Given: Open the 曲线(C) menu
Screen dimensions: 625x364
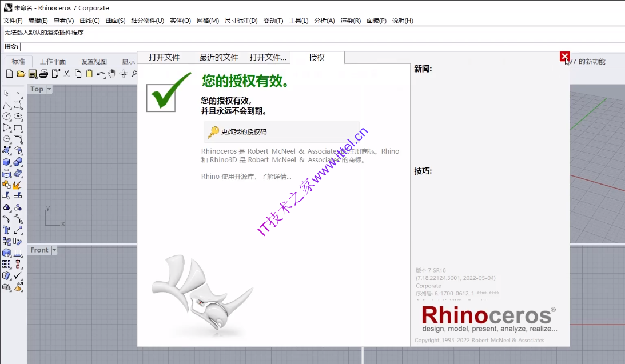Looking at the screenshot, I should click(x=90, y=21).
